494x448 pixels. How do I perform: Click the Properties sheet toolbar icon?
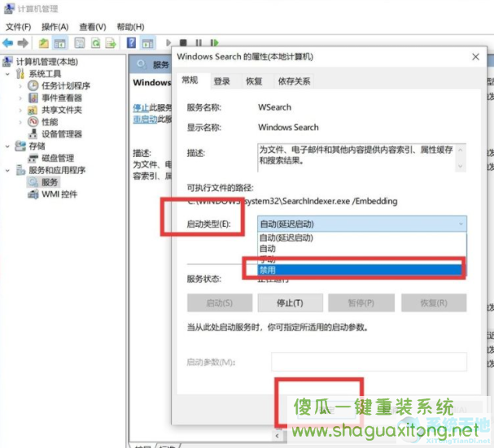click(80, 42)
